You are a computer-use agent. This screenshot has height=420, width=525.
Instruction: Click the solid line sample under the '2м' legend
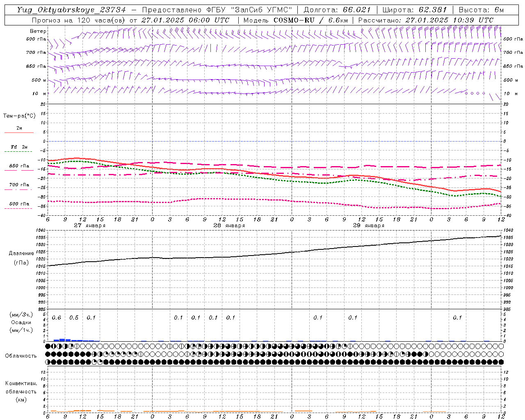(x=19, y=133)
